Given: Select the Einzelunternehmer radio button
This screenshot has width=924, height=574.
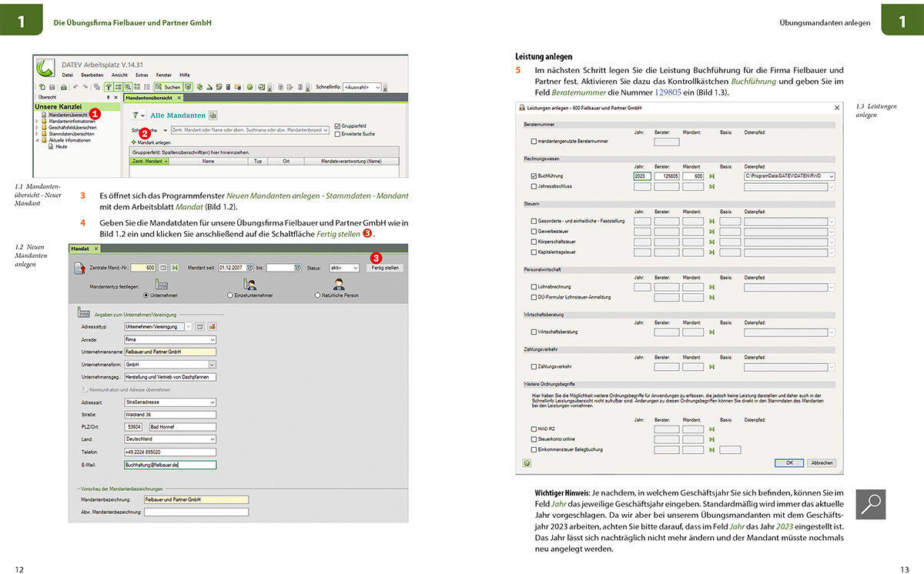Looking at the screenshot, I should click(x=230, y=295).
